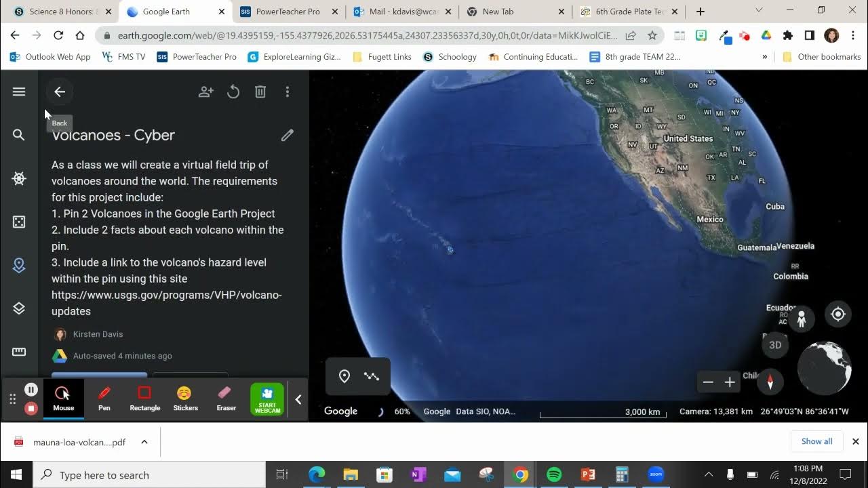
Task: Switch to New Tab browser tab
Action: coord(515,12)
